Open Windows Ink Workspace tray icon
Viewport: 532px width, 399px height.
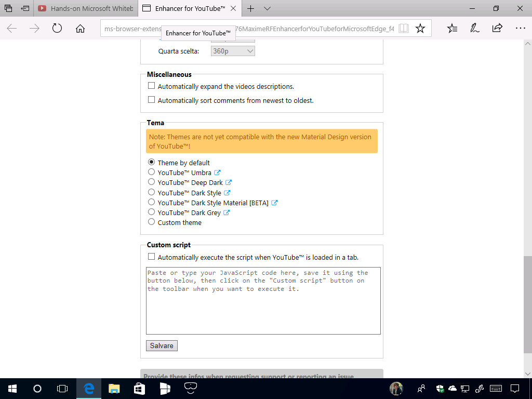click(x=480, y=389)
